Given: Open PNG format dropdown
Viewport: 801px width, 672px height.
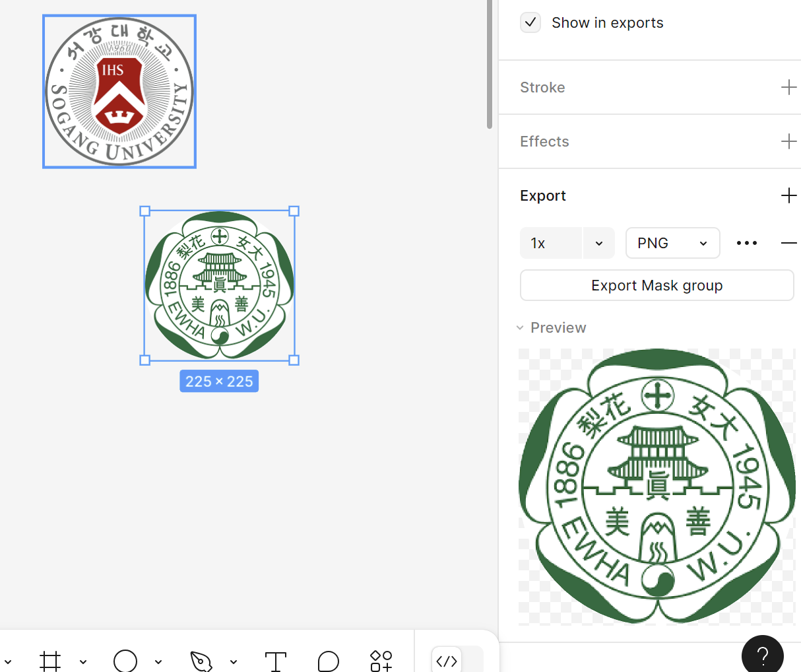Looking at the screenshot, I should click(672, 243).
